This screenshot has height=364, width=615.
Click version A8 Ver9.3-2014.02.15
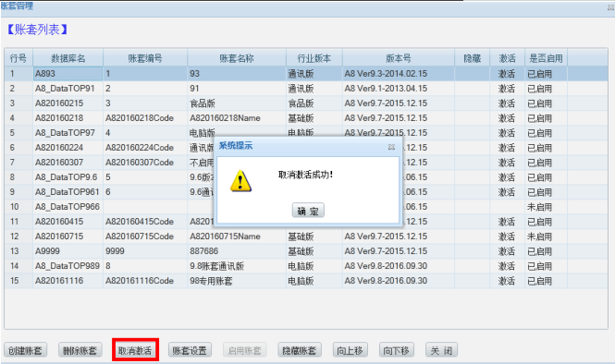point(399,74)
